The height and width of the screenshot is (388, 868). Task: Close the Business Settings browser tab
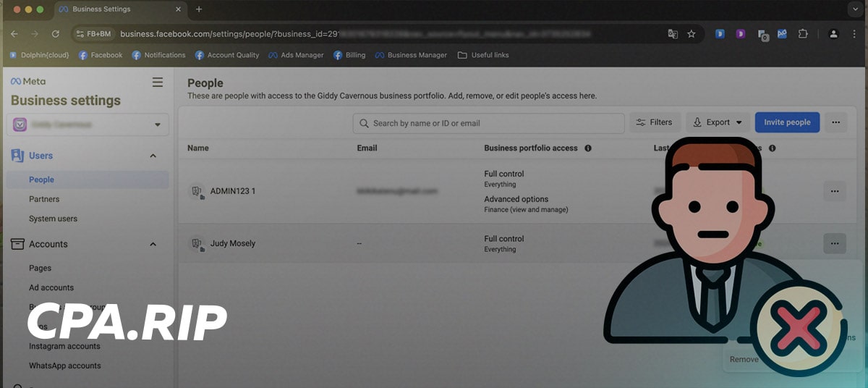[x=177, y=9]
